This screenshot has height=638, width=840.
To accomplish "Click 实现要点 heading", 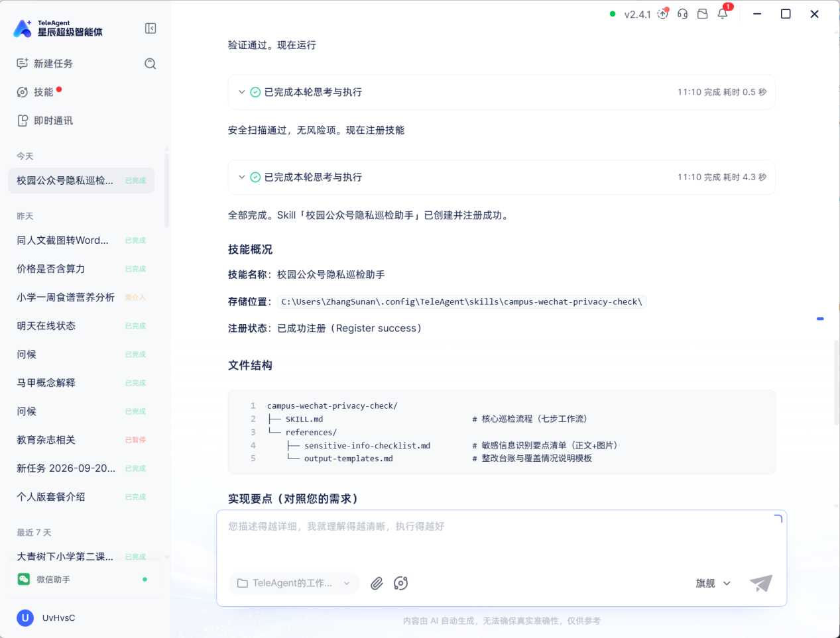I will [293, 499].
